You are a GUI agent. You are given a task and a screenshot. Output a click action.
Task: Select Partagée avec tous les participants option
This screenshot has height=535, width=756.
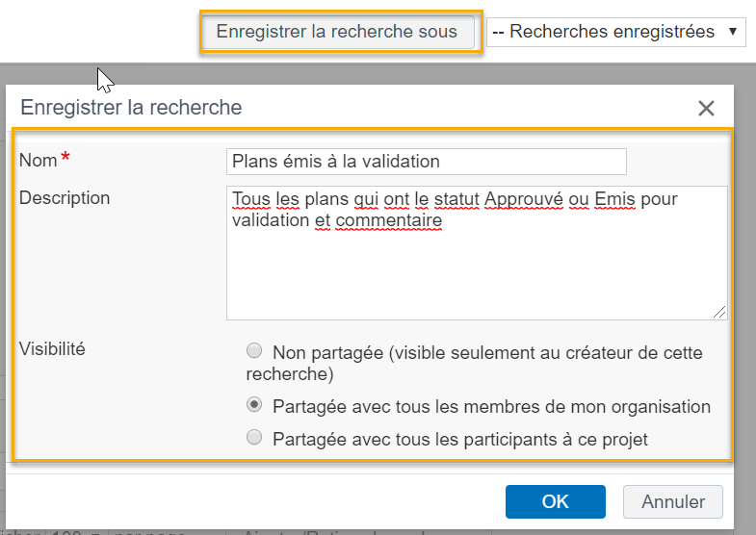coord(254,437)
